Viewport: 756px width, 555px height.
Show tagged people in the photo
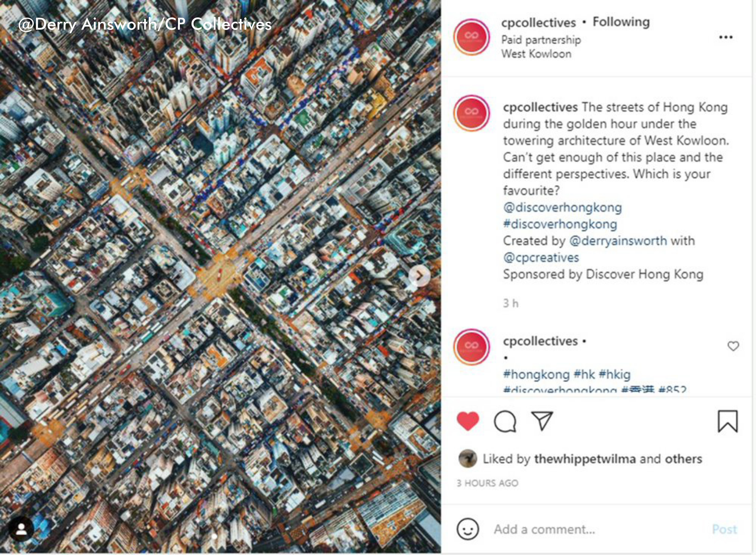[x=21, y=528]
